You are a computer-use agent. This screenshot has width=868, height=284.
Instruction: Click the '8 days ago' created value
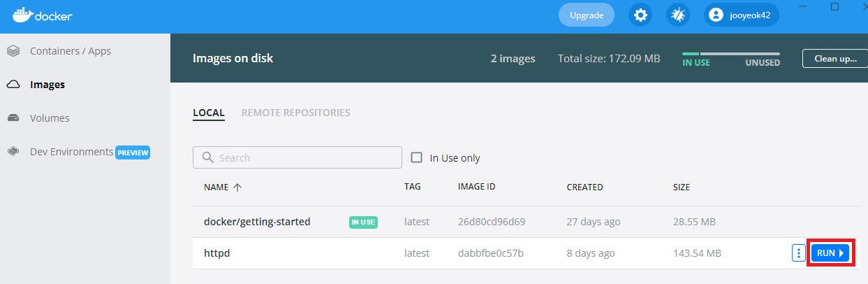pos(591,253)
